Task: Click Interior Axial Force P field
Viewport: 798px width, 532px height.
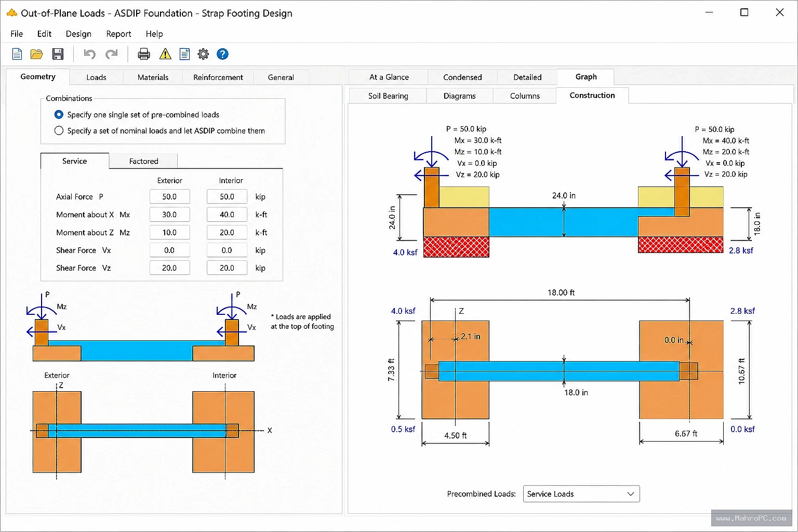Action: point(227,196)
